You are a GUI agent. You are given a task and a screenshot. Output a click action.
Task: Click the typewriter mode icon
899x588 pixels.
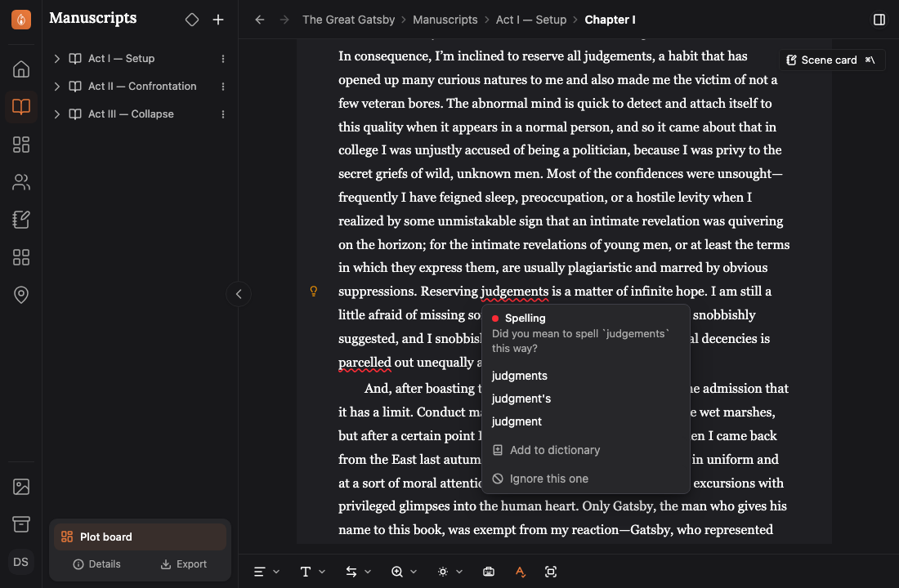pyautogui.click(x=489, y=572)
